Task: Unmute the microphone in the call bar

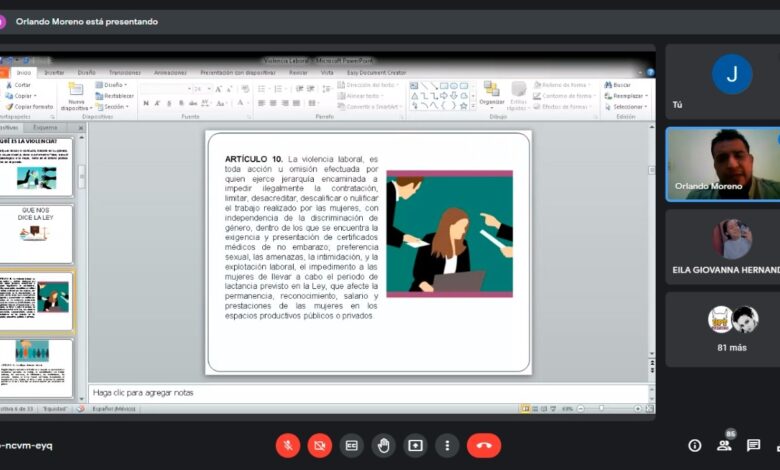Action: pos(288,446)
